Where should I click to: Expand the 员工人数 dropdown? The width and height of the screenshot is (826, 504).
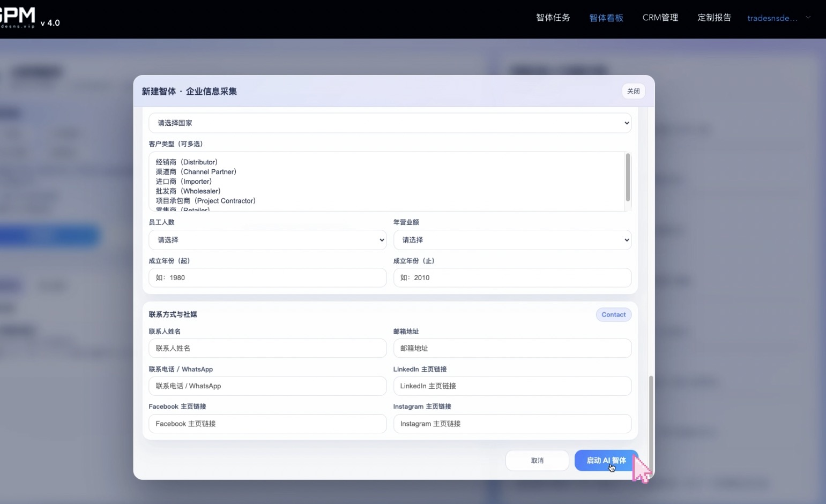[267, 240]
